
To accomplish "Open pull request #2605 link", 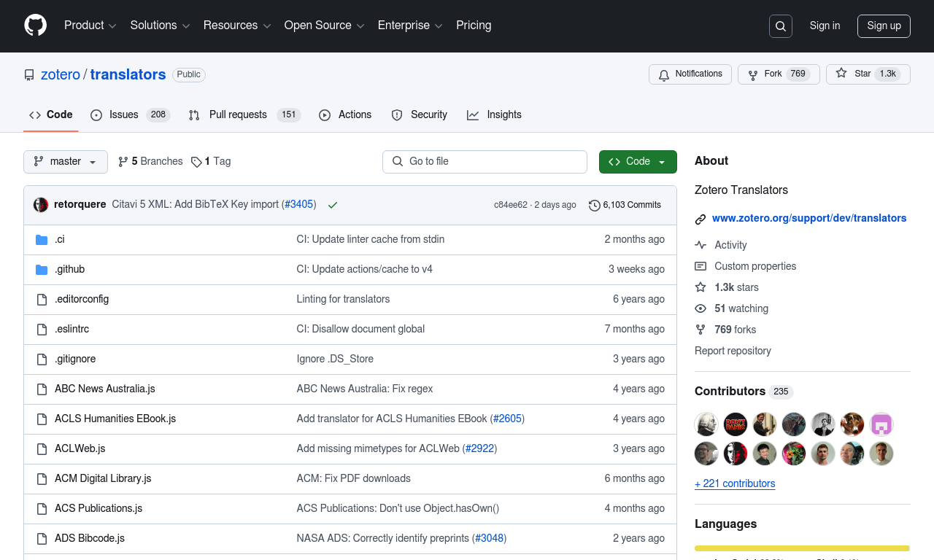I will coord(507,419).
